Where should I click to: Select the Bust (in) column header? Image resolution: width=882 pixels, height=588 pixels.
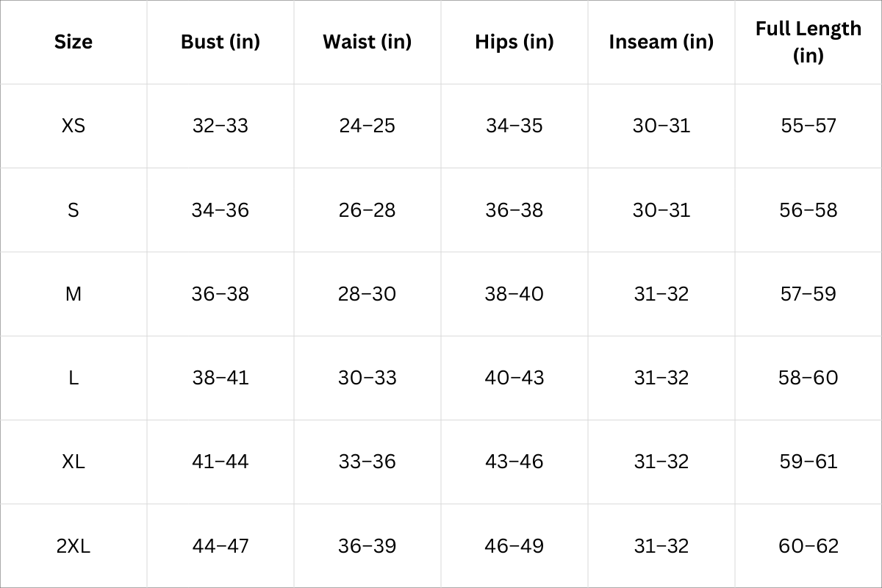click(220, 42)
